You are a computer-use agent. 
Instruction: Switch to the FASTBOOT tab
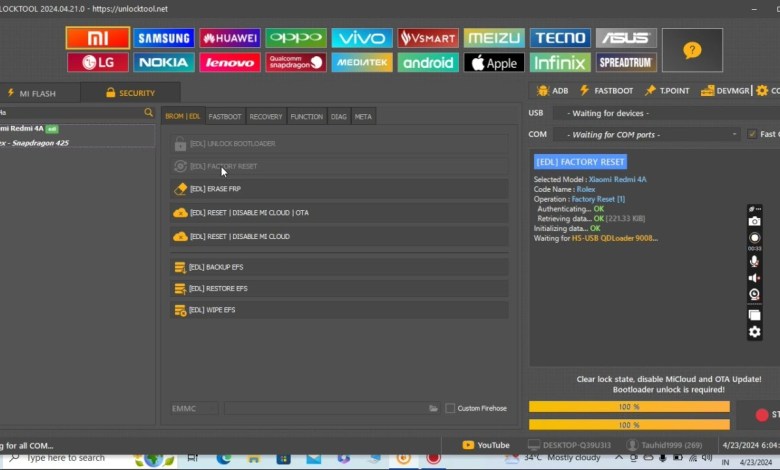pyautogui.click(x=225, y=117)
